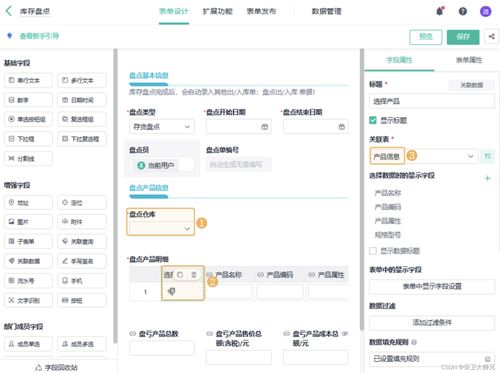This screenshot has height=373, width=500.
Task: Delete the selected subform column
Action: pos(194,275)
